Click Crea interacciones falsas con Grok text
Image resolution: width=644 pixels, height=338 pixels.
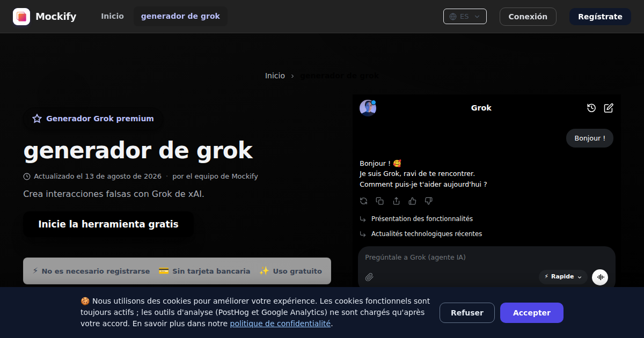(x=114, y=194)
